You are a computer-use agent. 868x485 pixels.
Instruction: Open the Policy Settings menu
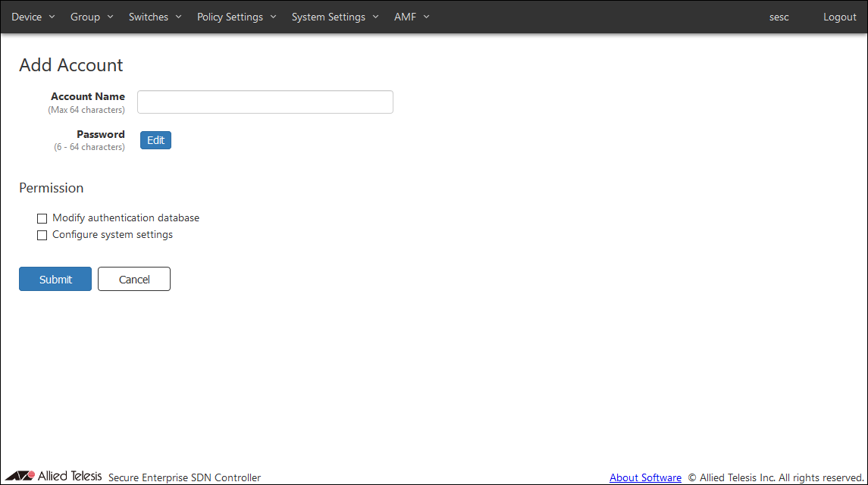pyautogui.click(x=237, y=17)
